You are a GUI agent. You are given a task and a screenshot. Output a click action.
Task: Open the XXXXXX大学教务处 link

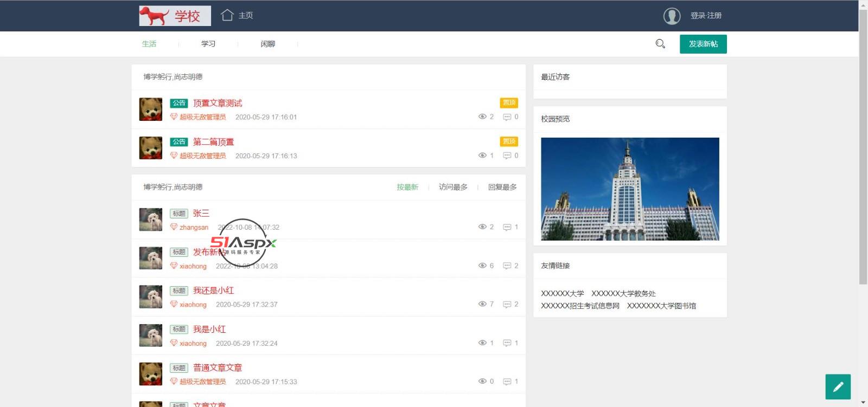(623, 294)
